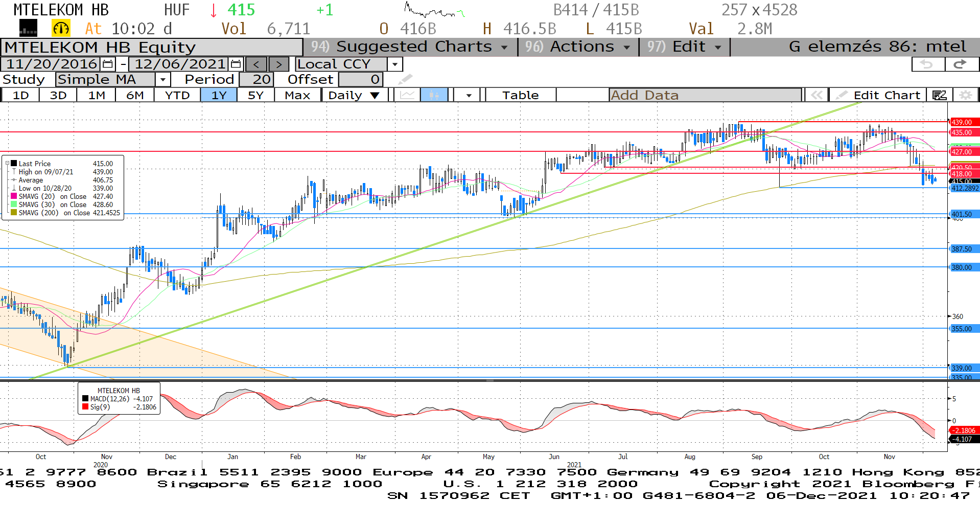Click G elemzés 86: mtel title
This screenshot has height=524, width=980.
[x=877, y=47]
